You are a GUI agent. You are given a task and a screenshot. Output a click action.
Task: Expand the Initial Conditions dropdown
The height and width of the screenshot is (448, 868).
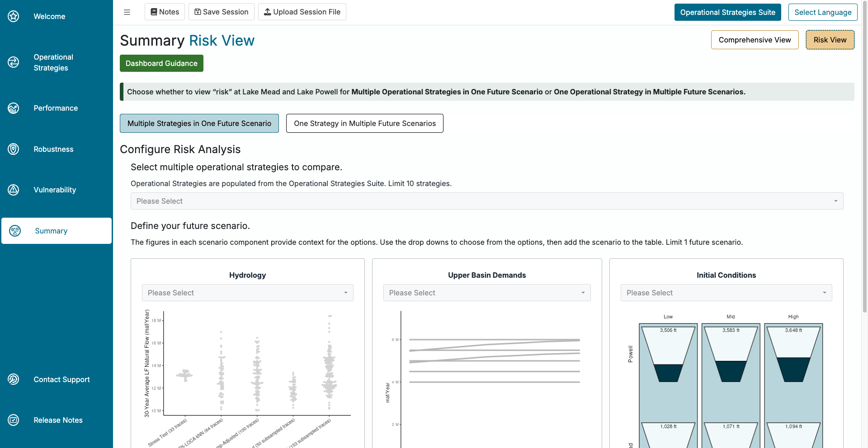726,293
